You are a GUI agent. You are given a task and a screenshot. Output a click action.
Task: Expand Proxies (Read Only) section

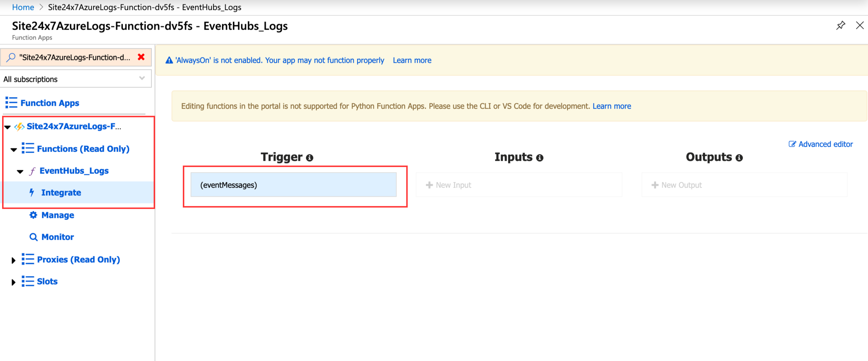point(14,260)
